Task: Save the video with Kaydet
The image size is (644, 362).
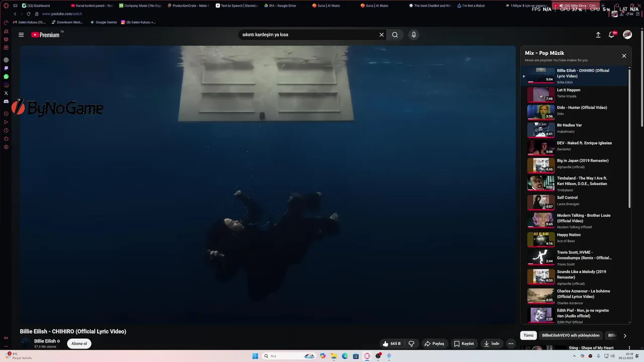Action: click(x=464, y=343)
